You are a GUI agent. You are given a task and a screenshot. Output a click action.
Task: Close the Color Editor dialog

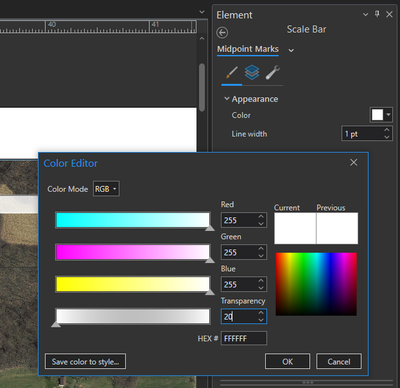(354, 162)
